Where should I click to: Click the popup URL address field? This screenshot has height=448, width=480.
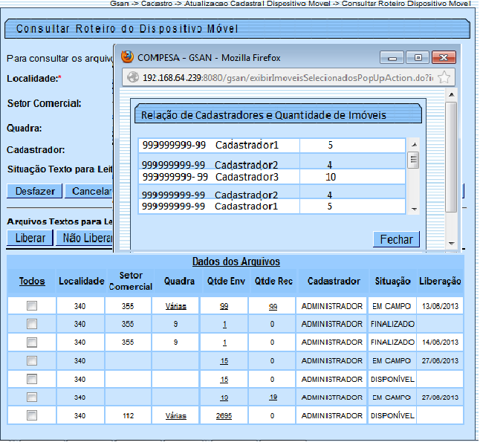click(x=286, y=77)
